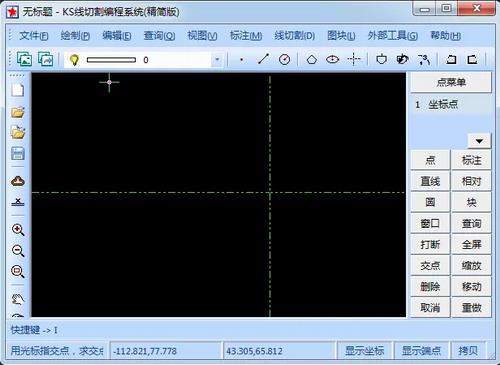Open the 文件(F) menu

(33, 35)
